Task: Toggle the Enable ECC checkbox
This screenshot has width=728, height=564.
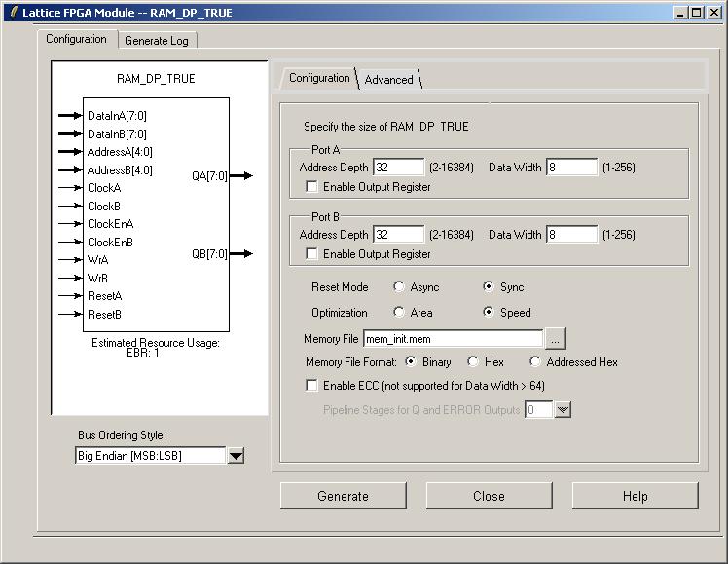Action: [x=312, y=385]
